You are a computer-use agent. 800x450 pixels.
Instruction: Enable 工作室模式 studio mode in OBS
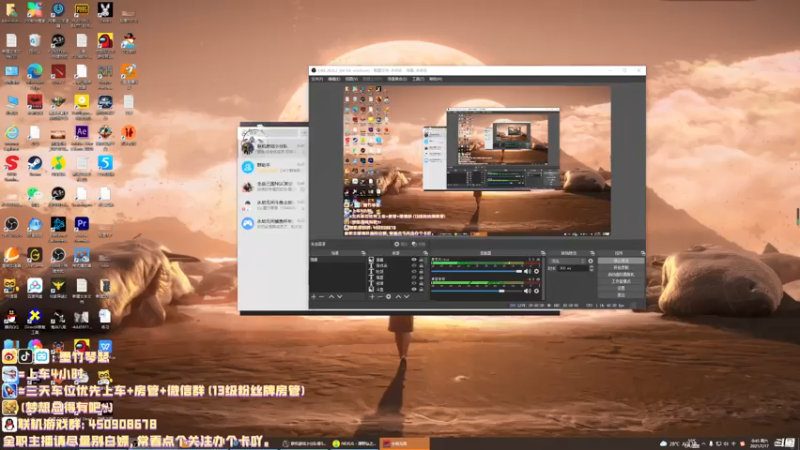pyautogui.click(x=621, y=281)
